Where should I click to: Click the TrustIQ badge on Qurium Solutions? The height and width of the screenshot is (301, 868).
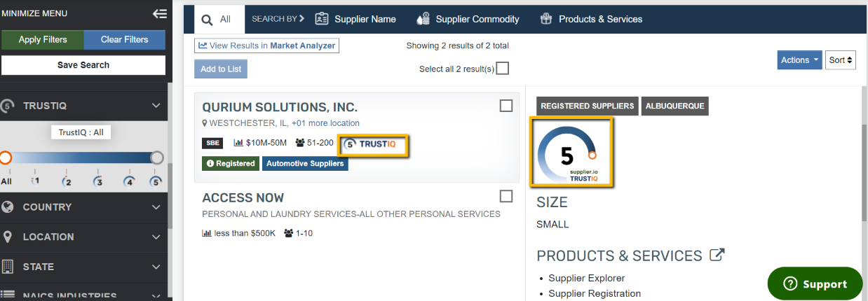point(372,144)
